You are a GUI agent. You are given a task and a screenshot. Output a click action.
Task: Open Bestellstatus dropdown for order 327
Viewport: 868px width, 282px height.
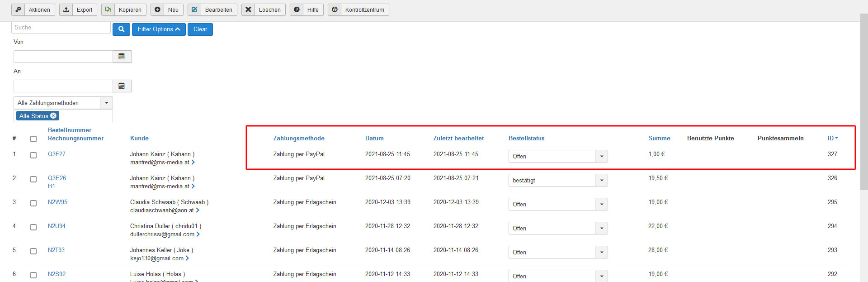click(558, 156)
